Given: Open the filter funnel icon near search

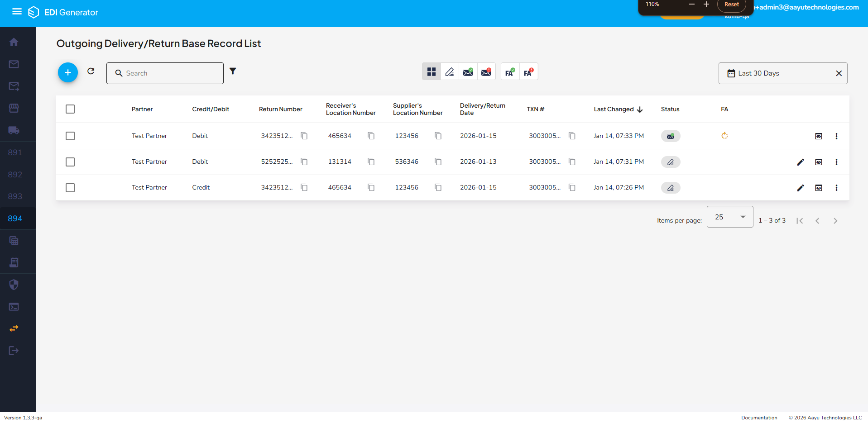Looking at the screenshot, I should (233, 71).
